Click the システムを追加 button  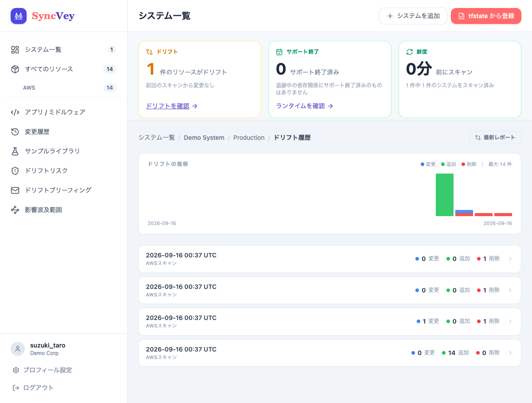[413, 16]
